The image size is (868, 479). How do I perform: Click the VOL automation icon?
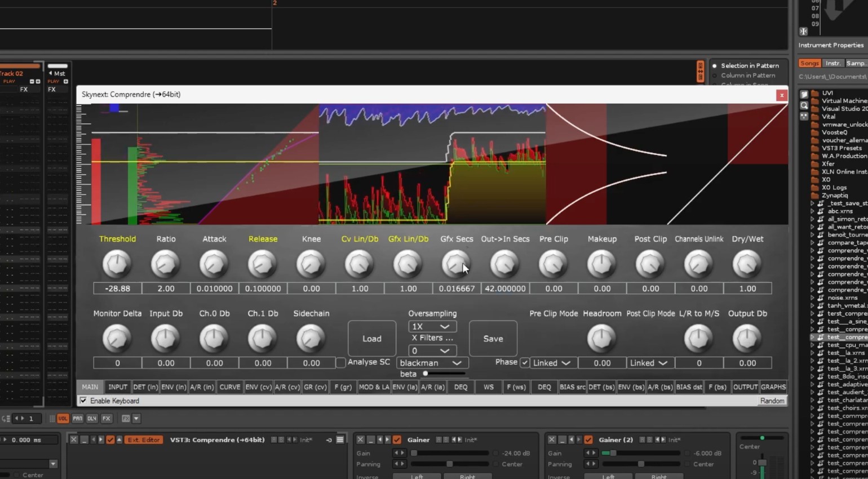pyautogui.click(x=63, y=419)
